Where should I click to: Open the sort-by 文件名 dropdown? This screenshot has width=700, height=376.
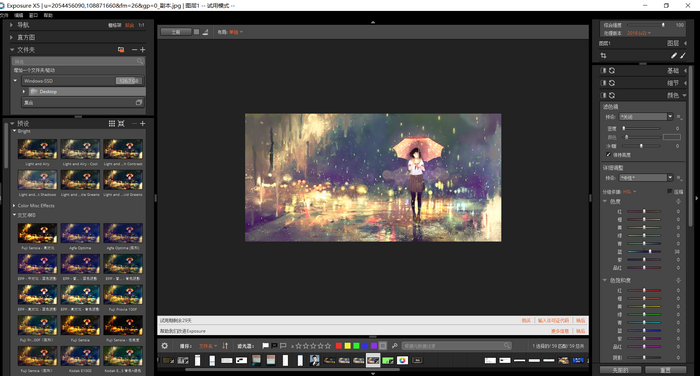click(x=208, y=346)
